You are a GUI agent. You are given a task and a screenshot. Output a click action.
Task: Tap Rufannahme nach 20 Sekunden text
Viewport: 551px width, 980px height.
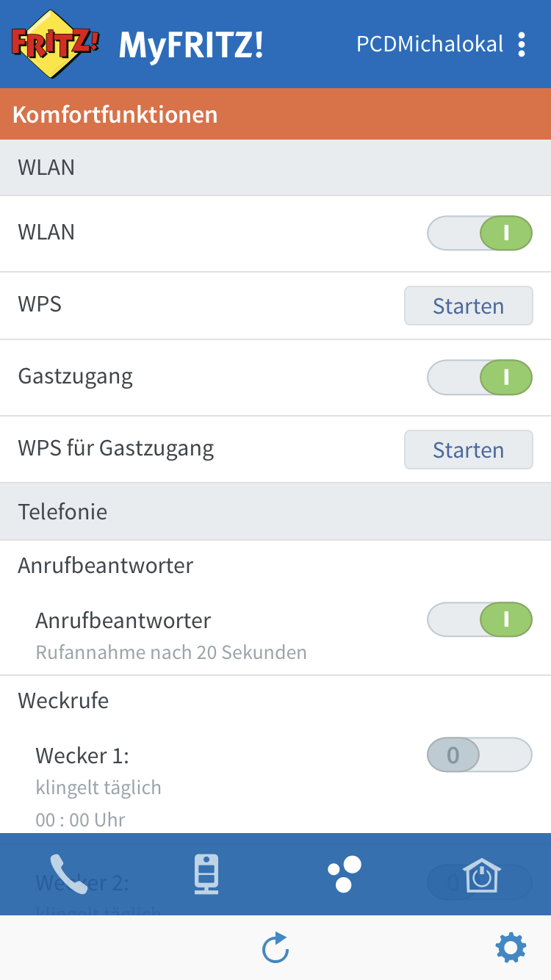pos(171,652)
